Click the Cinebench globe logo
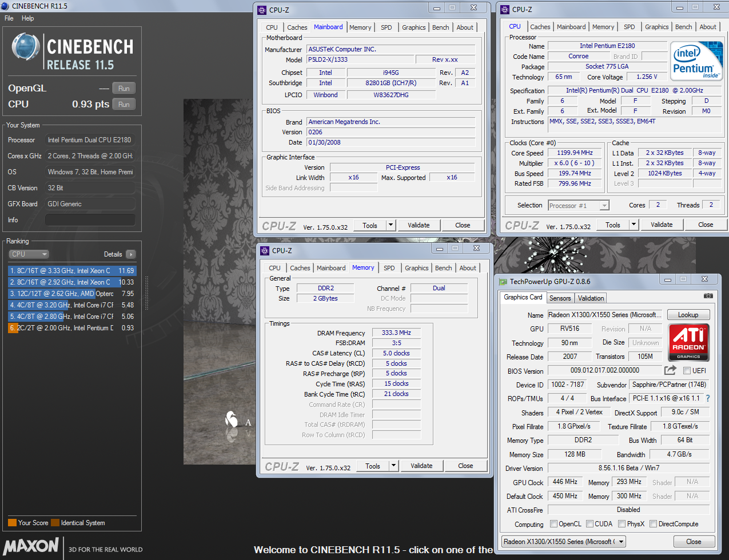Screen dimensions: 729x560 point(26,47)
